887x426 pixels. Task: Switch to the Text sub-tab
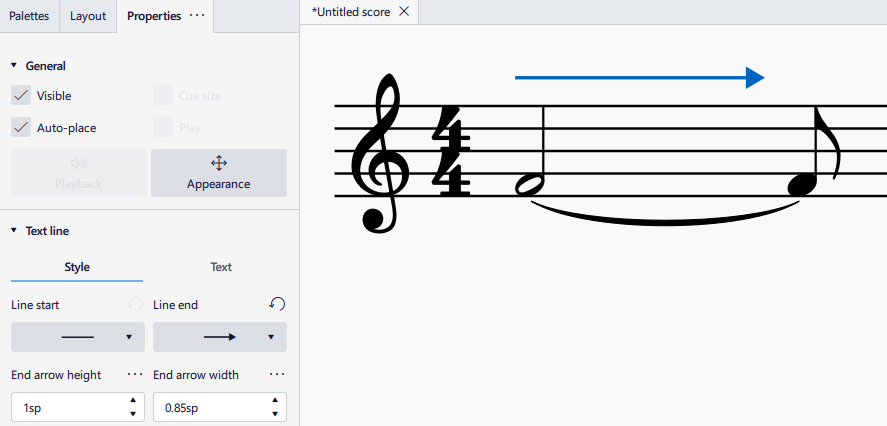[221, 267]
